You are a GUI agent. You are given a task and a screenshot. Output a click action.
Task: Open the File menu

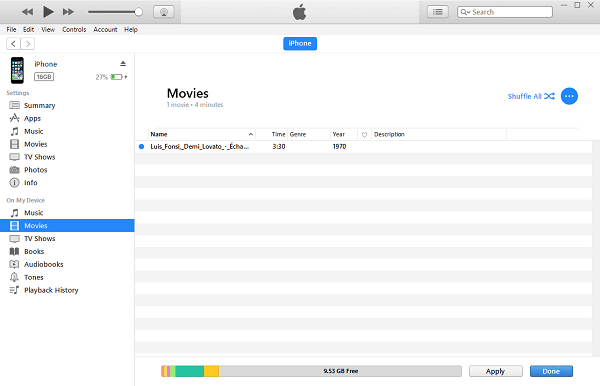click(x=11, y=29)
